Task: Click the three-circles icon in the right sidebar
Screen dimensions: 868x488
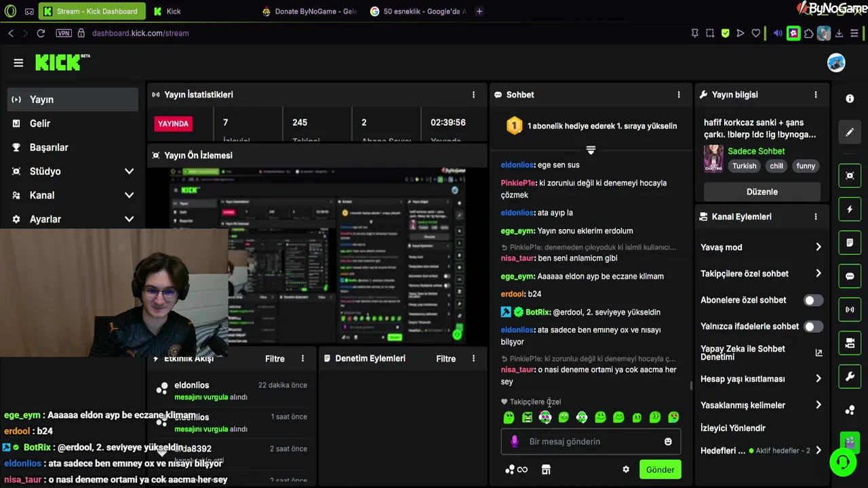Action: [x=850, y=410]
